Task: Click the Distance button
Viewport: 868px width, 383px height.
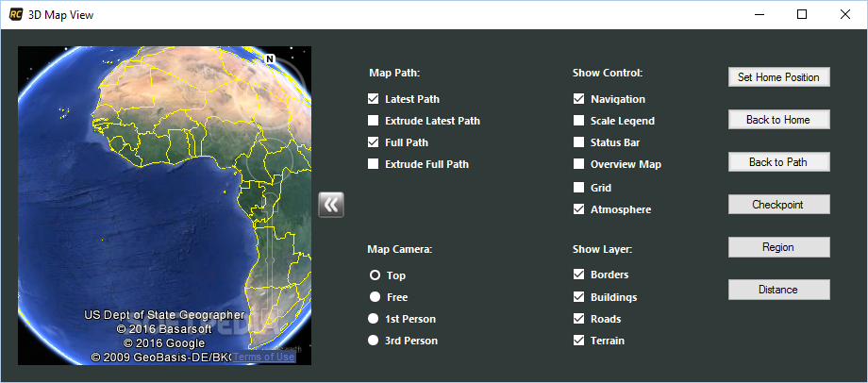Action: point(779,290)
